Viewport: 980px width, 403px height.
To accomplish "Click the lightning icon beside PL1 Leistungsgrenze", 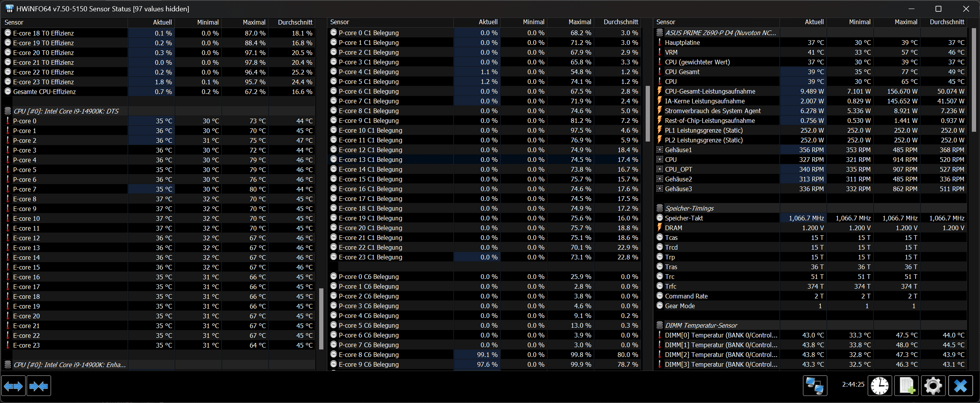I will (660, 130).
